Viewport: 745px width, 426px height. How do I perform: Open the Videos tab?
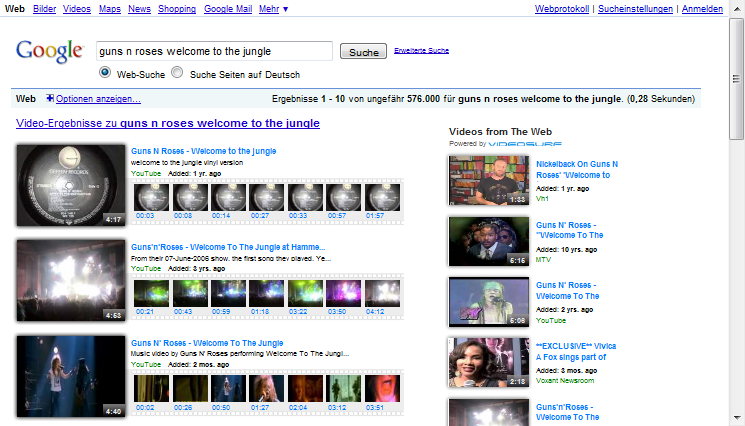(76, 9)
